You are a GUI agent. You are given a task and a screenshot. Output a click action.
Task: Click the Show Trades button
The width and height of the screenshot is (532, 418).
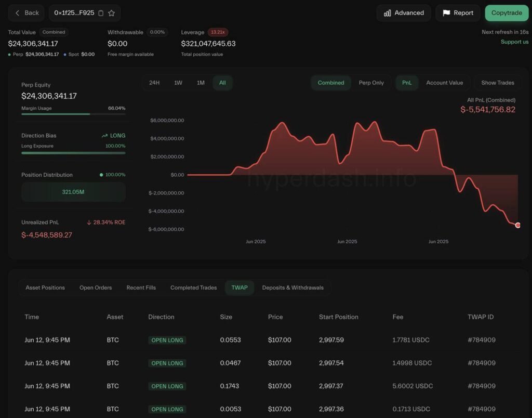coord(497,83)
